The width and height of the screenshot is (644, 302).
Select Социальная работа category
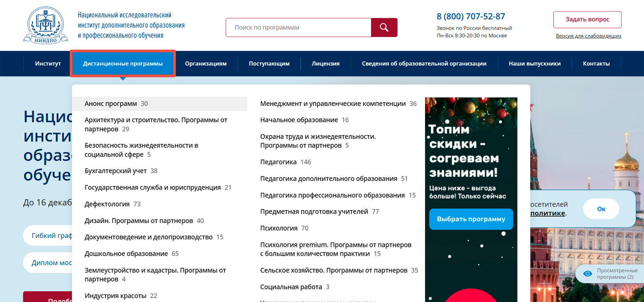pyautogui.click(x=295, y=287)
